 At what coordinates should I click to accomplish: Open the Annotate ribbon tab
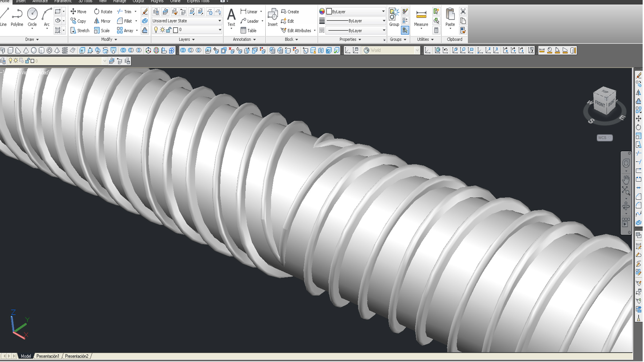tap(40, 1)
